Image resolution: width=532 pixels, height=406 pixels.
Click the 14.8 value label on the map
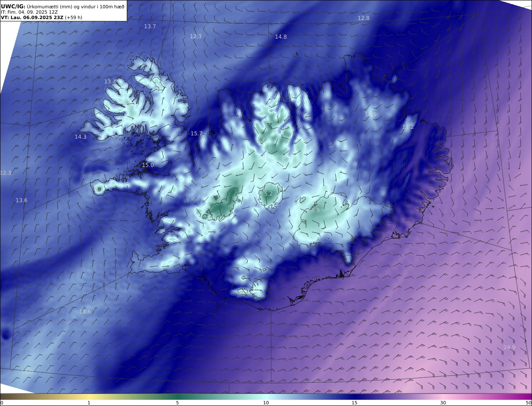point(281,37)
